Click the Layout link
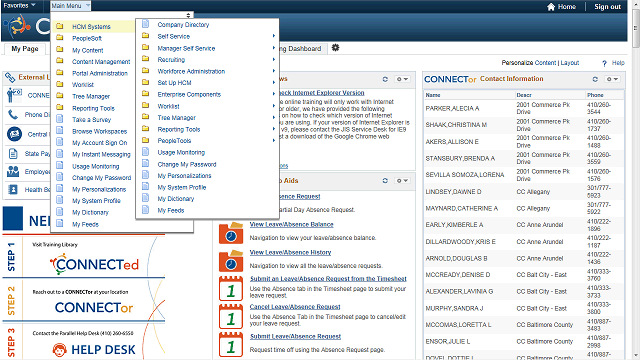 click(x=570, y=63)
